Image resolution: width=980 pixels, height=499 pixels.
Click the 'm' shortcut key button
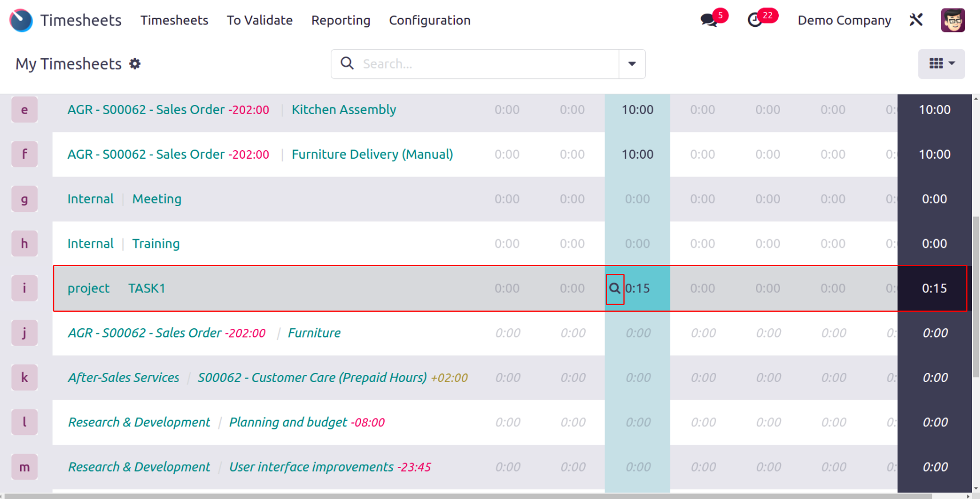coord(25,467)
